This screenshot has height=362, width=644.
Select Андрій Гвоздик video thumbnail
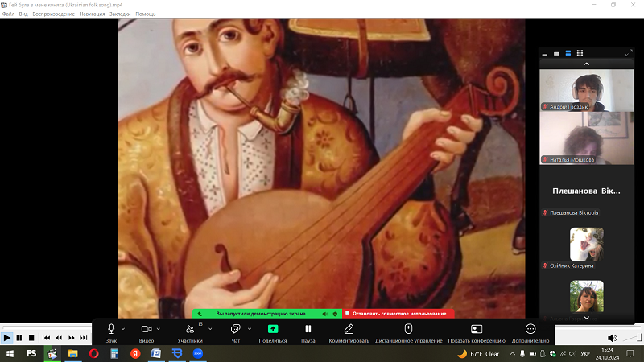(x=587, y=90)
